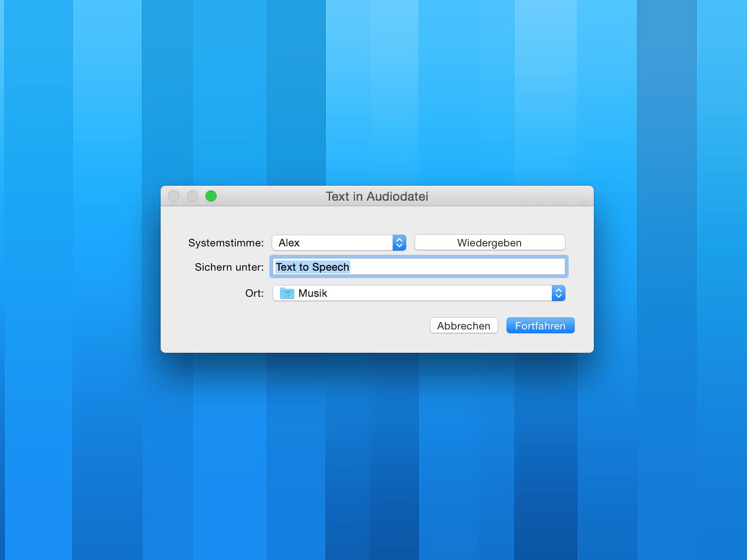Click the disabled minimize window button

(192, 196)
